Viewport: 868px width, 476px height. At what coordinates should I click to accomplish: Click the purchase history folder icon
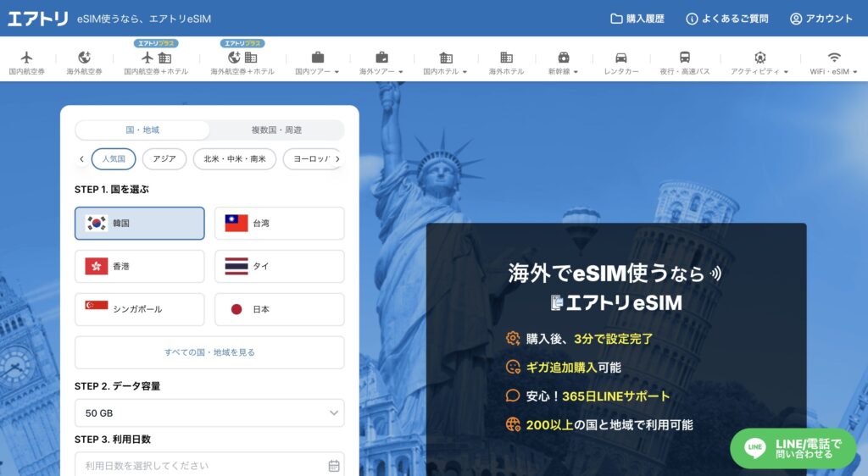(x=616, y=19)
